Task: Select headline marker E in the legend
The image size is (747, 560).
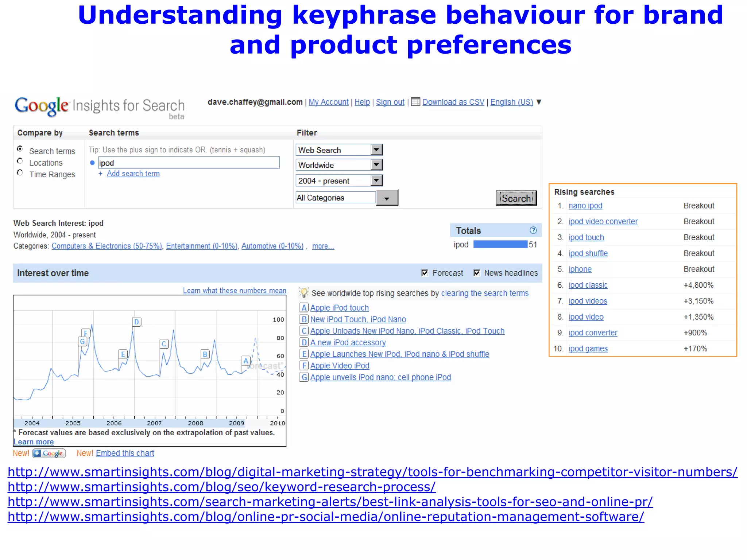Action: click(x=304, y=354)
